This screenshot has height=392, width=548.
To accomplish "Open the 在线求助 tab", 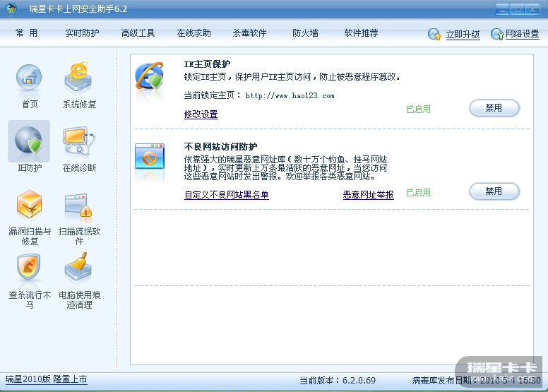I will click(x=194, y=33).
